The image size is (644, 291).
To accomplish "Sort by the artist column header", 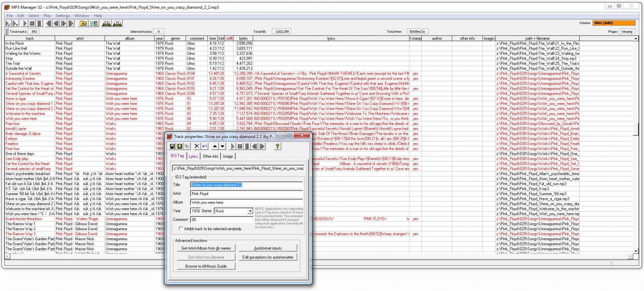I will (x=80, y=38).
